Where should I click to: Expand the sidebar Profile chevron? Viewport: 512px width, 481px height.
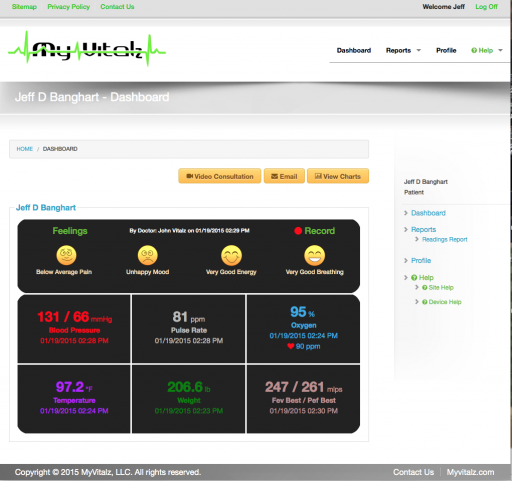tap(406, 260)
